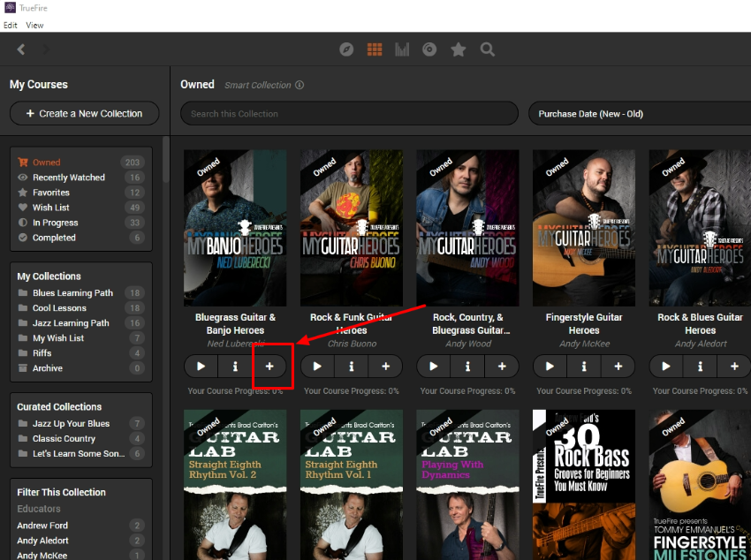Click Create a New Collection button
This screenshot has height=560, width=751.
[84, 113]
